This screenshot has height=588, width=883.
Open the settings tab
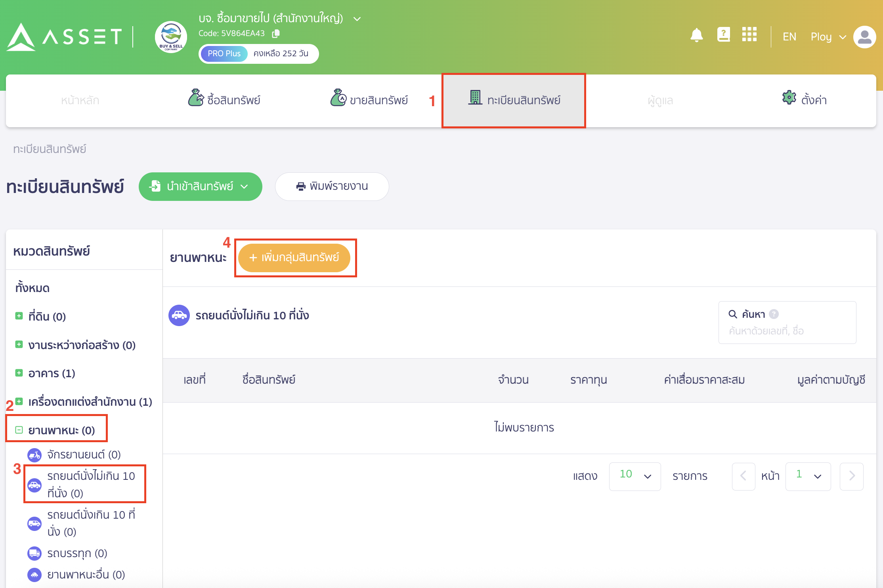click(805, 100)
